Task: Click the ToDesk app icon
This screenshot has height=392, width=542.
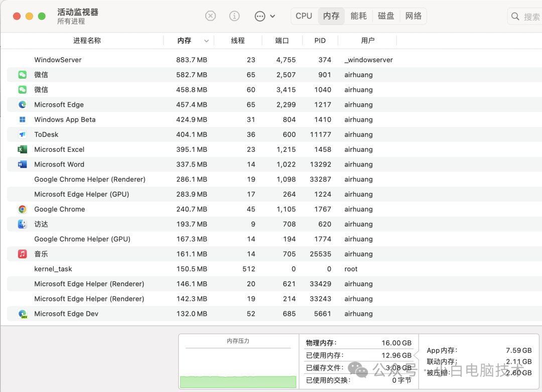Action: pos(23,134)
